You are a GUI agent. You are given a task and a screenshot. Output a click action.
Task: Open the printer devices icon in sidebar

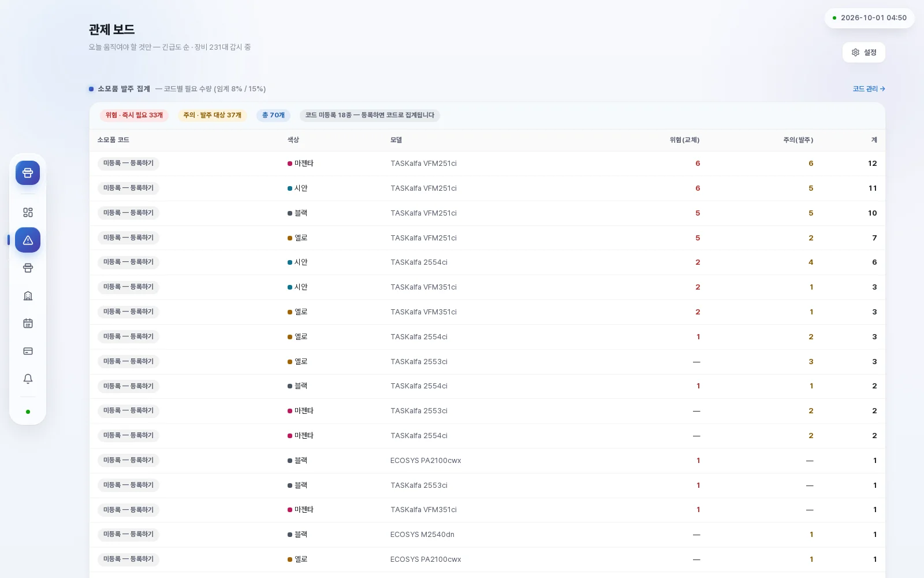pos(28,268)
